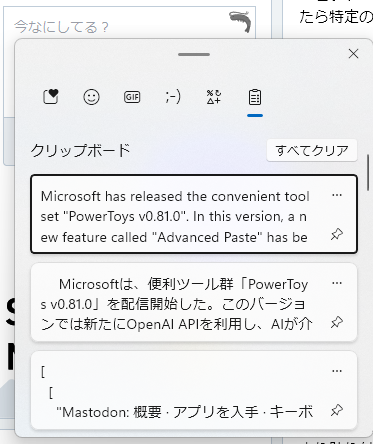Select the Clipboard history tab

(x=255, y=97)
